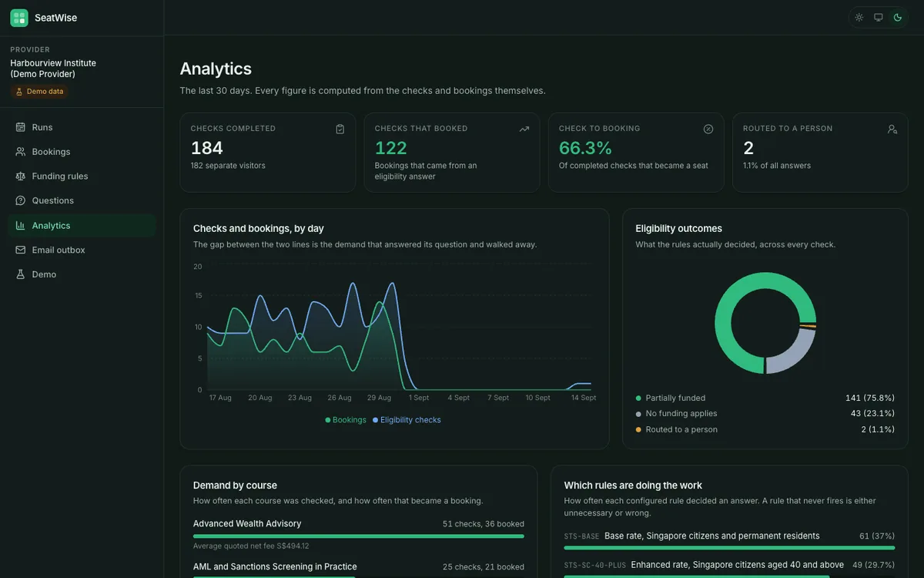Click the 184 checks completed figure

pyautogui.click(x=207, y=148)
